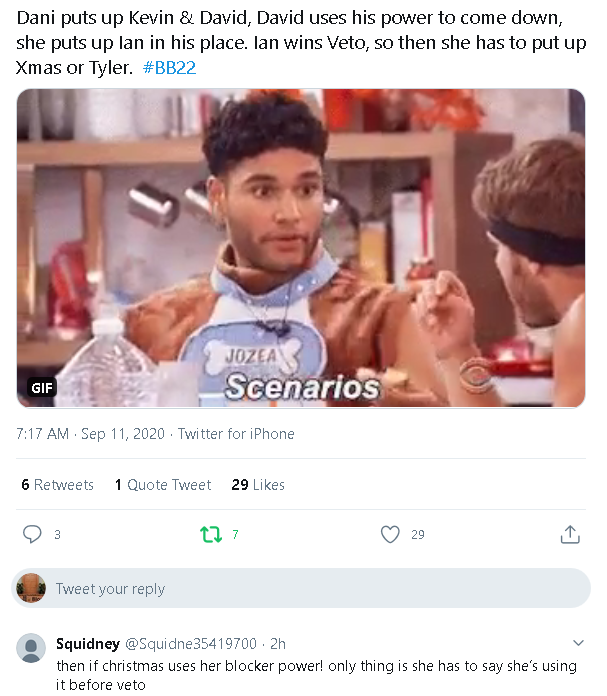Like the tweet with heart icon
The height and width of the screenshot is (696, 607).
point(390,535)
